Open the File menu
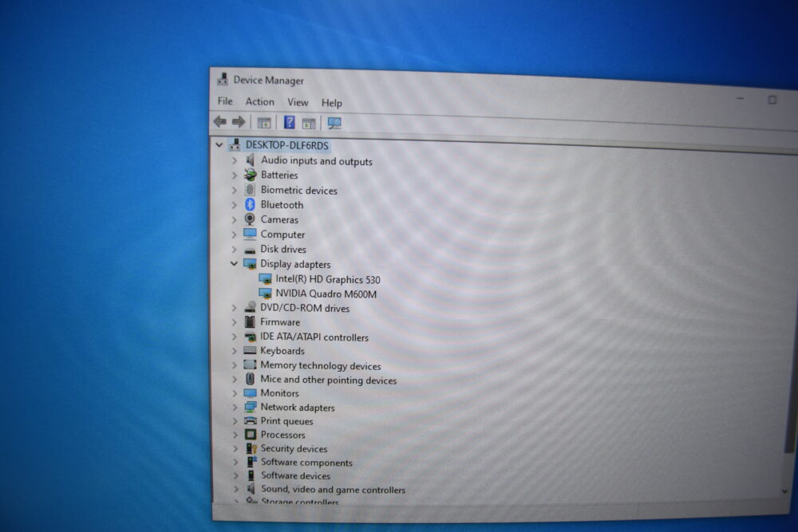The width and height of the screenshot is (798, 532). (x=225, y=101)
